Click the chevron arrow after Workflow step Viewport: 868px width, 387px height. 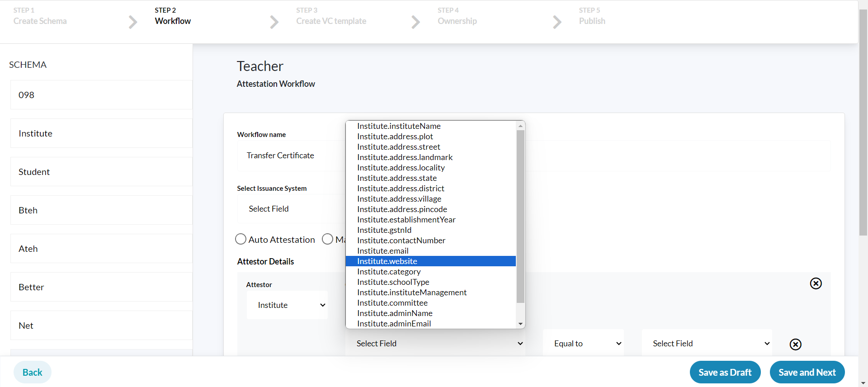(274, 22)
